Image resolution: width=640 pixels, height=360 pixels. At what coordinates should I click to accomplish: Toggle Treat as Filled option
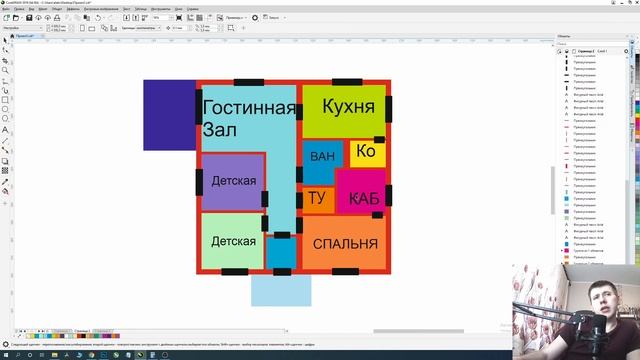coord(231,28)
